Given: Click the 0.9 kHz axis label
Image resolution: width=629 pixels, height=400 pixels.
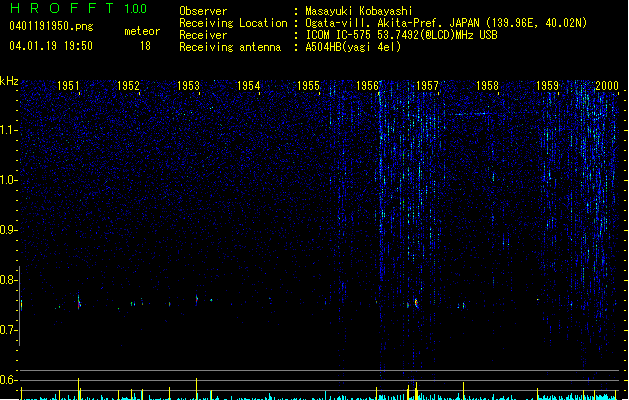Looking at the screenshot, I should [8, 230].
